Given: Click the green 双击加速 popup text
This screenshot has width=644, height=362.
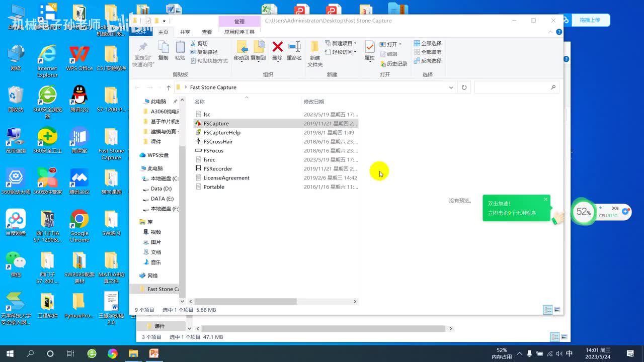Looking at the screenshot, I should [x=500, y=204].
